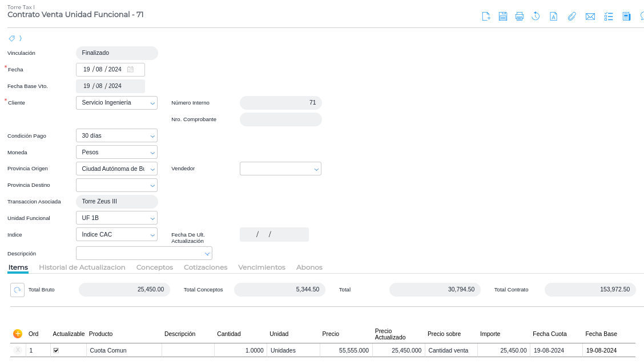Open attachments with the paperclip icon
Viewport: 644px width, 364px height.
point(571,16)
